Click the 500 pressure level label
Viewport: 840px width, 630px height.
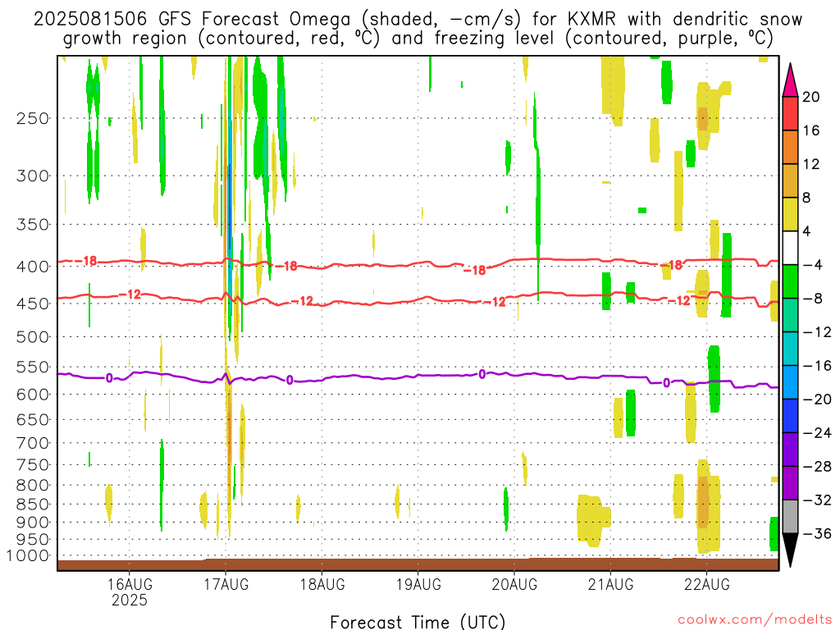[x=33, y=337]
